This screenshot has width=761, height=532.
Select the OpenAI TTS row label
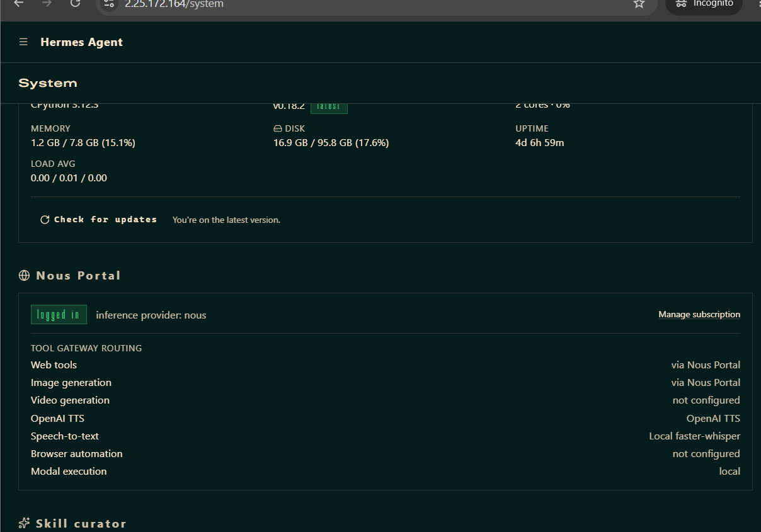pyautogui.click(x=57, y=419)
